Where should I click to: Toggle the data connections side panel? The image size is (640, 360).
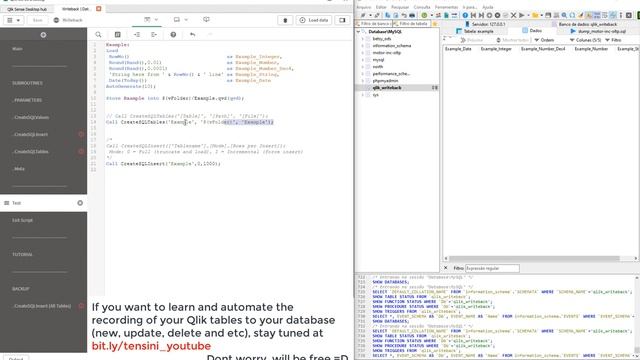coord(342,20)
